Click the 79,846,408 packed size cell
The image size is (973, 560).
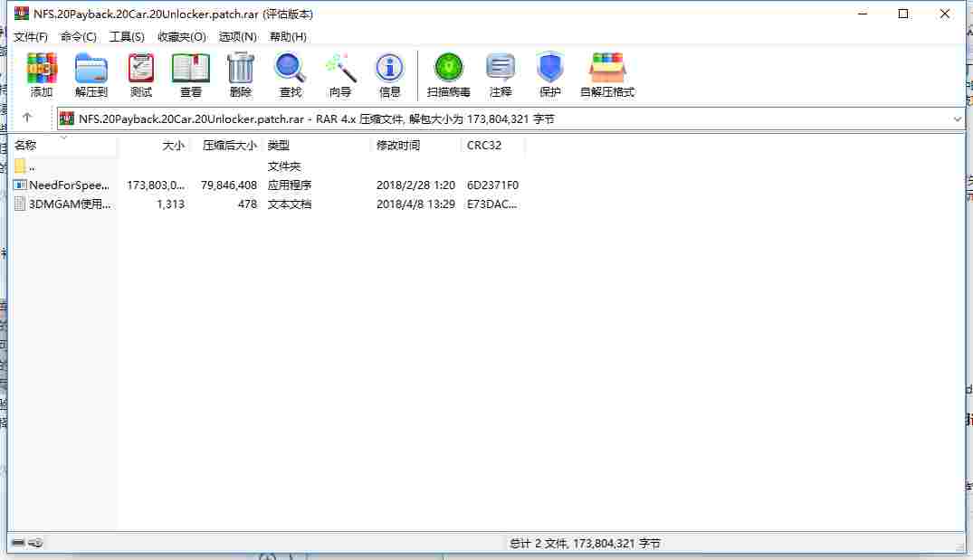click(x=228, y=185)
